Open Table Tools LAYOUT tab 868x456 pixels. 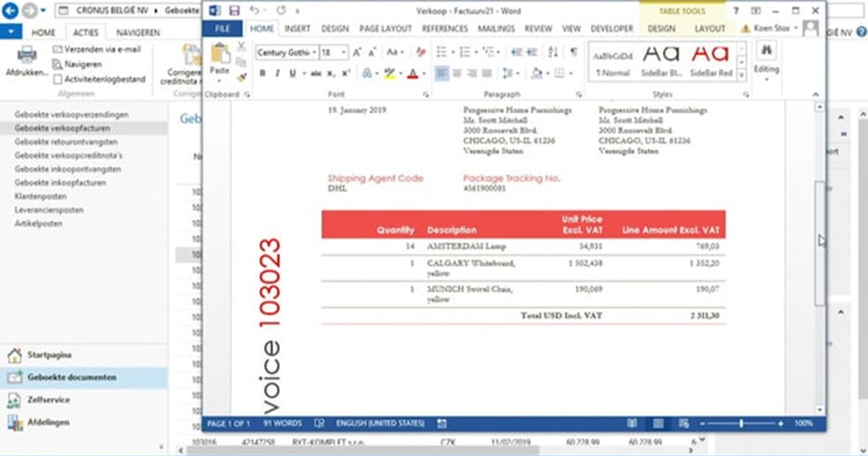[709, 28]
